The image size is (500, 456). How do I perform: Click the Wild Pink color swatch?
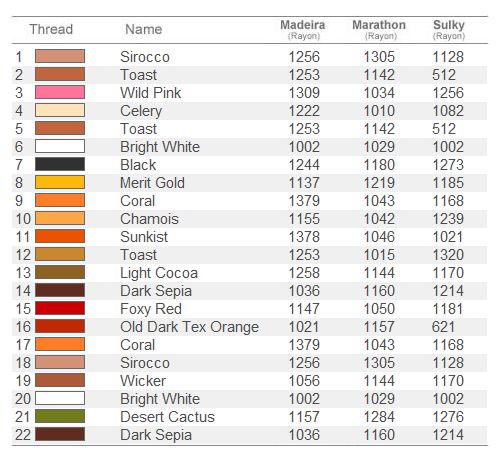point(60,92)
